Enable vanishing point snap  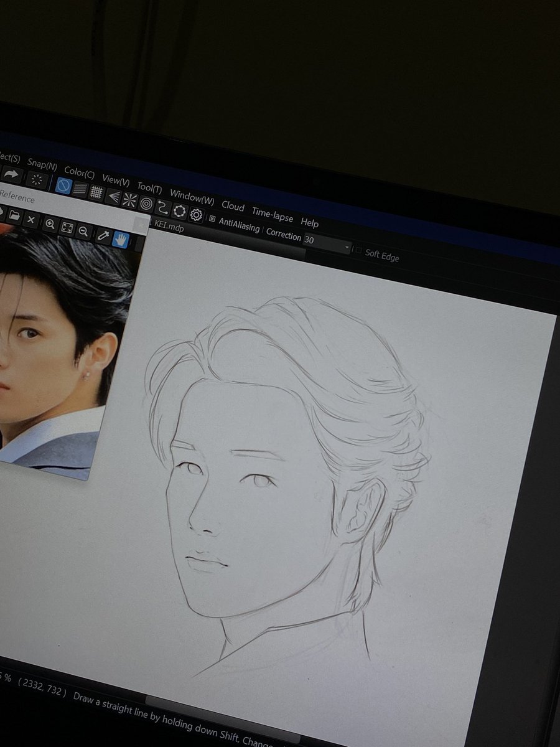(x=113, y=196)
